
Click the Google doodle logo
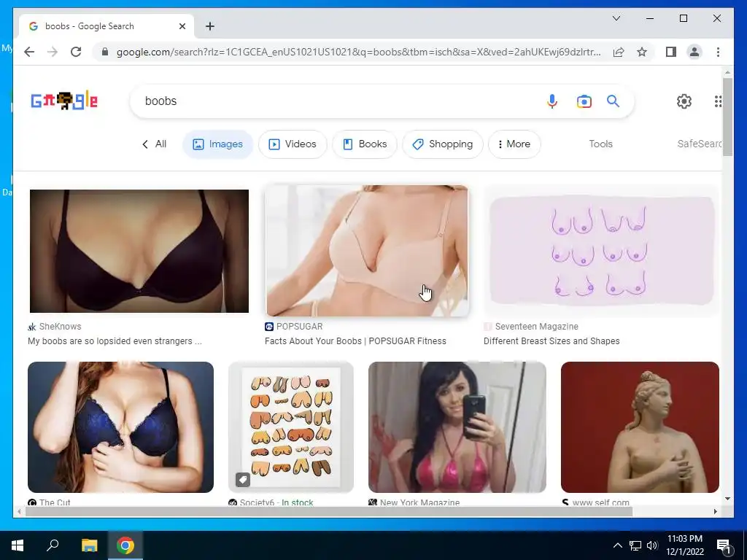tap(64, 101)
